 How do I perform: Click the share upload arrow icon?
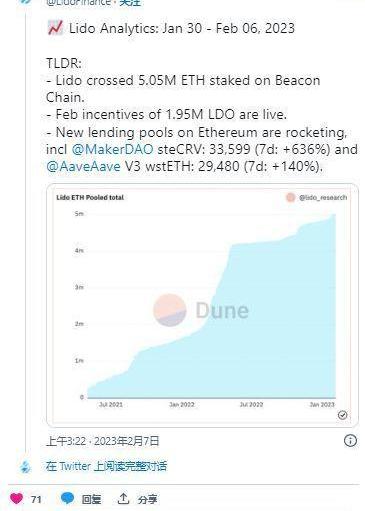tap(123, 499)
